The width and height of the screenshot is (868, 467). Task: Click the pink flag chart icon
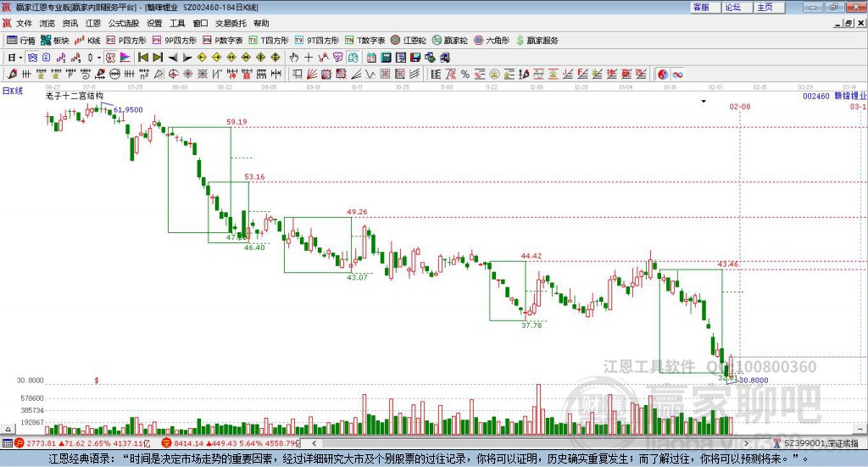(125, 58)
